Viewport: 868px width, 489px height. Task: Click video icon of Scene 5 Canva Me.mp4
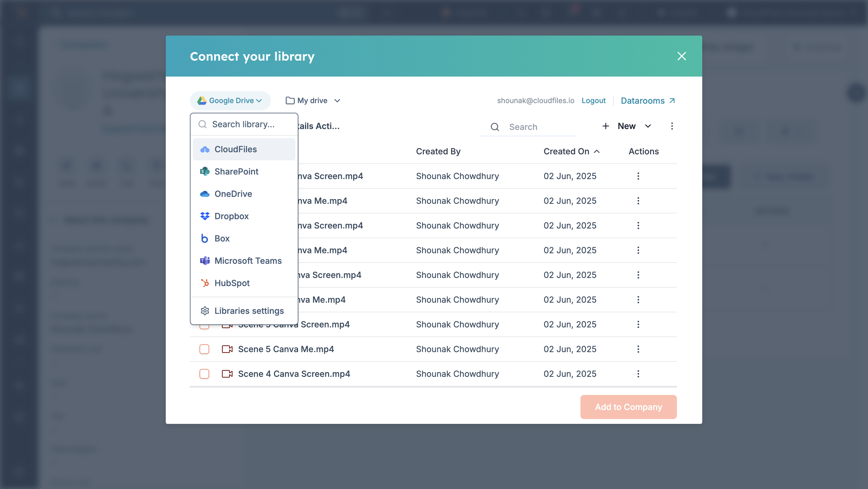(x=227, y=349)
